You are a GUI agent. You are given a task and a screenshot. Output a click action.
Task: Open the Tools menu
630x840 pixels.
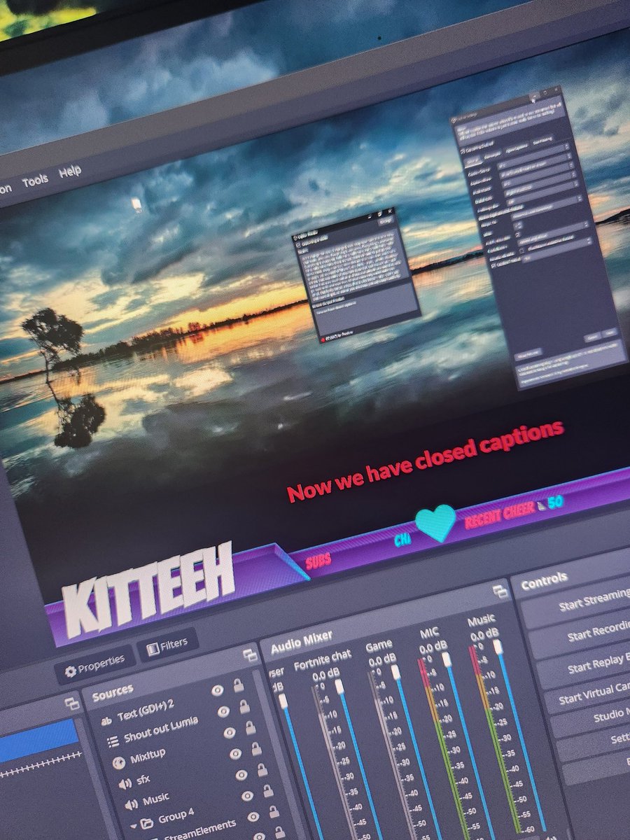(35, 180)
